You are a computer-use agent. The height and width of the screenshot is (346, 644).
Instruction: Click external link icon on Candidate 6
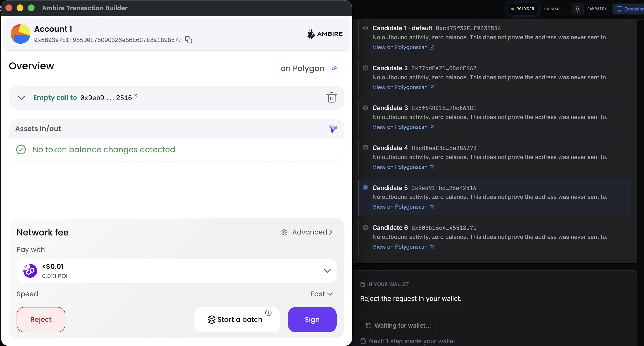click(x=432, y=247)
